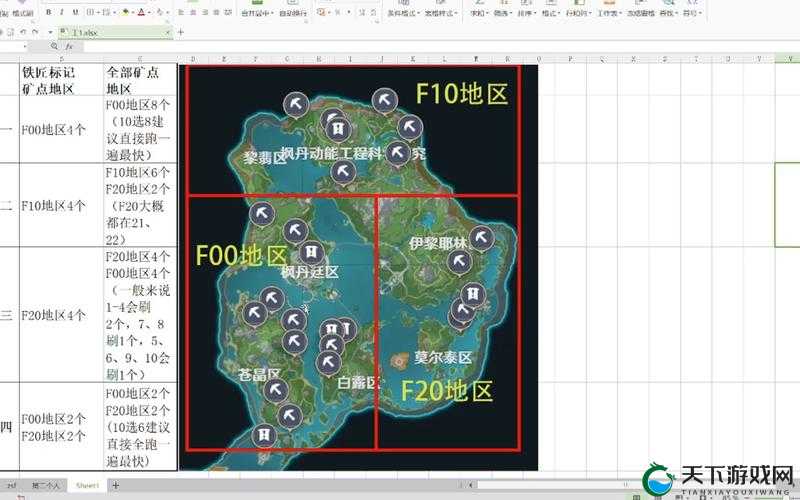Click the redo arrow icon
Image resolution: width=800 pixels, height=500 pixels.
point(35,32)
